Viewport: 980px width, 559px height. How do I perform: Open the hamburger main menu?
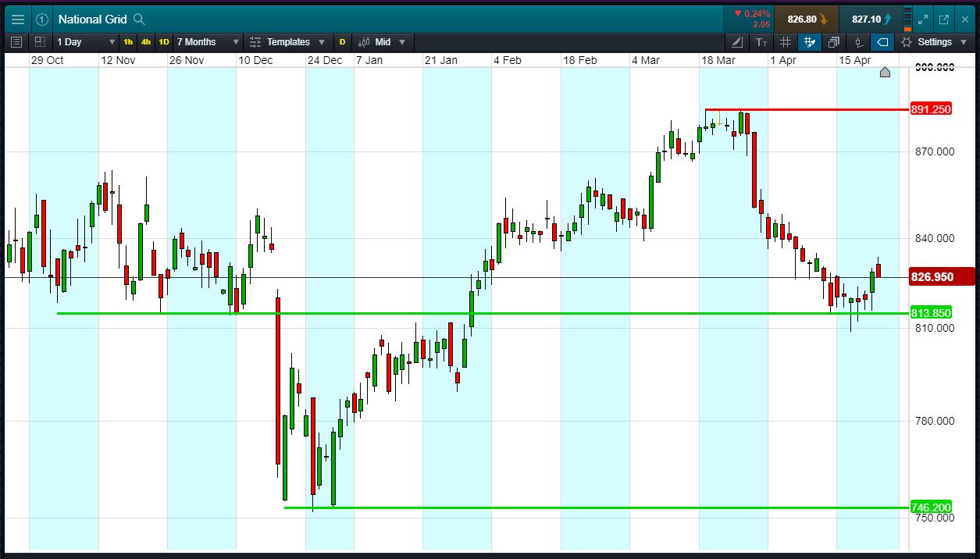pos(17,20)
